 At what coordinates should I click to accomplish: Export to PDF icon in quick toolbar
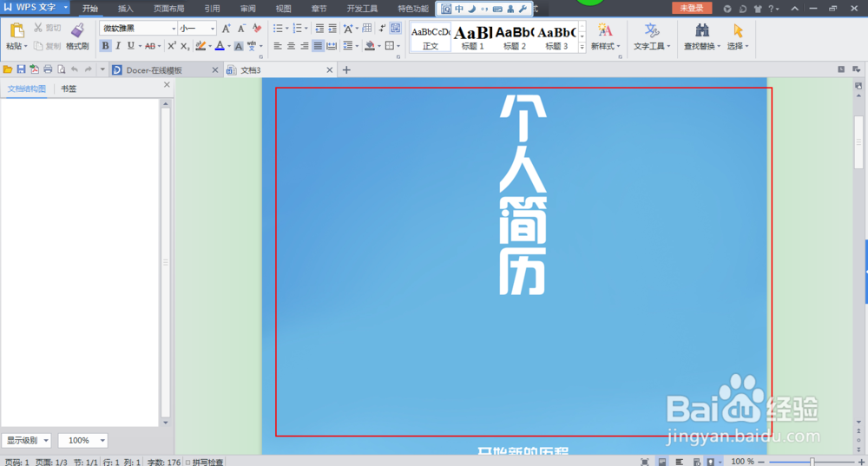click(x=35, y=69)
